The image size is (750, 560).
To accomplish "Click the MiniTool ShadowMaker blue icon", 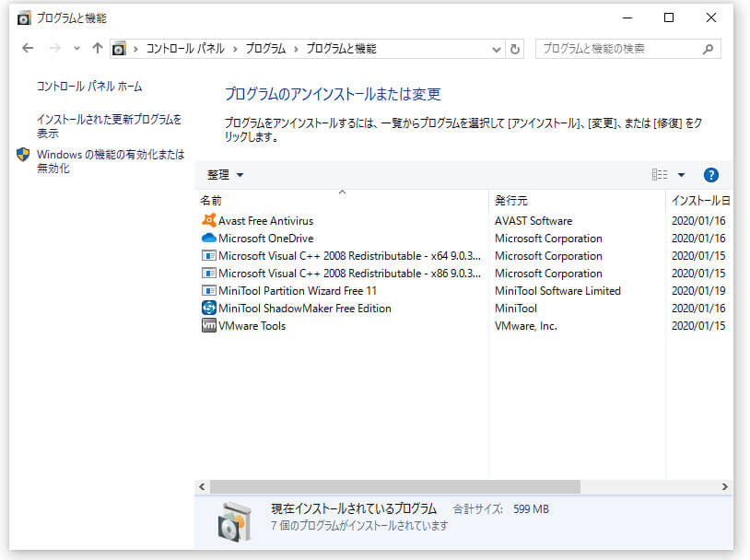I will 208,308.
